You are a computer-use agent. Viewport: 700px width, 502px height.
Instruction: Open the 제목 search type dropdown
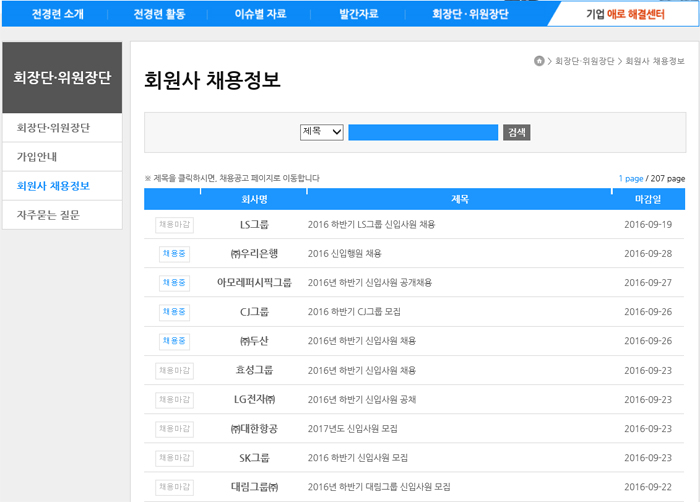click(x=321, y=132)
